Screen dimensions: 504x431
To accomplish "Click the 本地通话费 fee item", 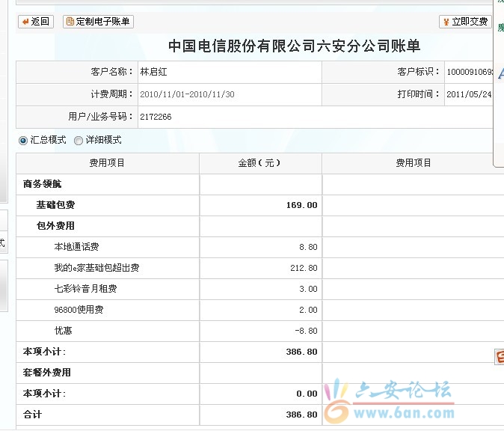I will (76, 247).
